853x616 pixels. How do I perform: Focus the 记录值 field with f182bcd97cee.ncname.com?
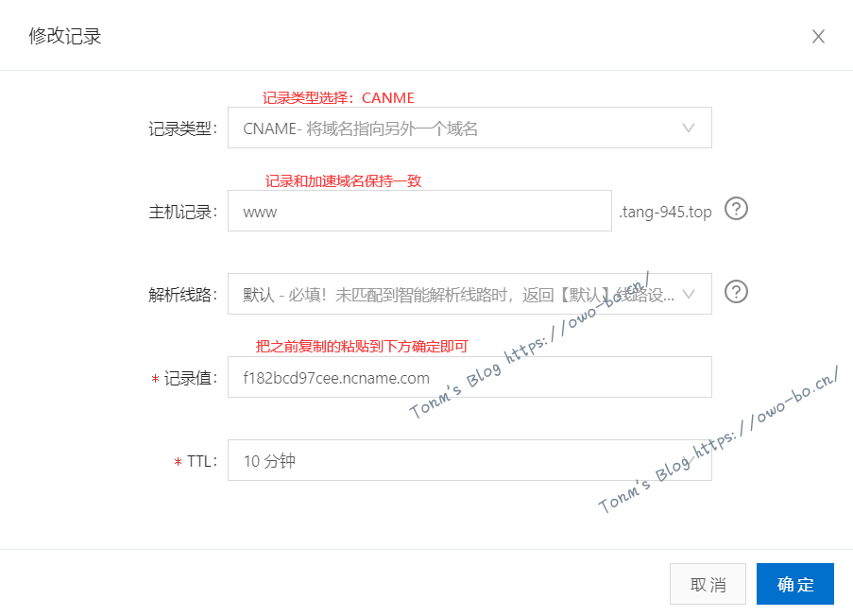[469, 377]
